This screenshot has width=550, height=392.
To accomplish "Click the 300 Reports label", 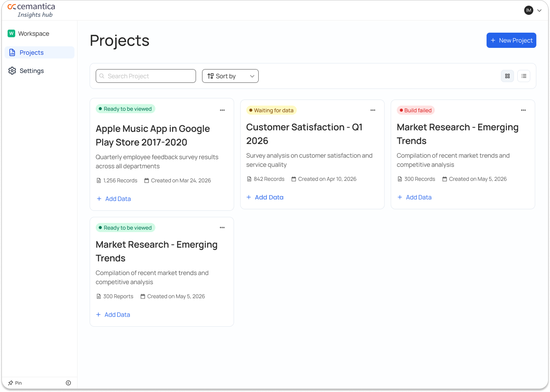I will pyautogui.click(x=115, y=296).
